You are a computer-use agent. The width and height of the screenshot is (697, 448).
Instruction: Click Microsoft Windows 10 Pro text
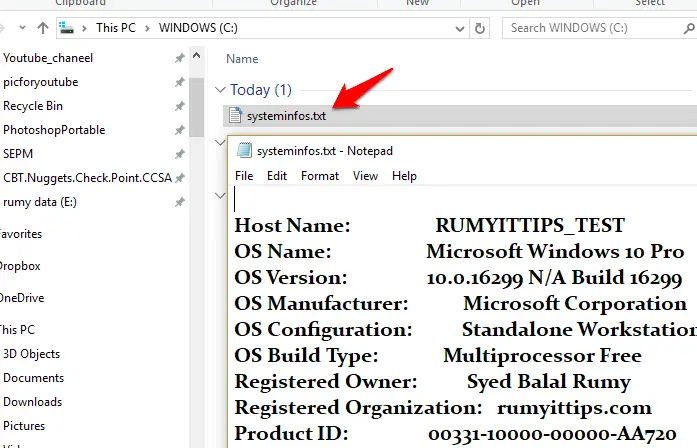click(555, 252)
